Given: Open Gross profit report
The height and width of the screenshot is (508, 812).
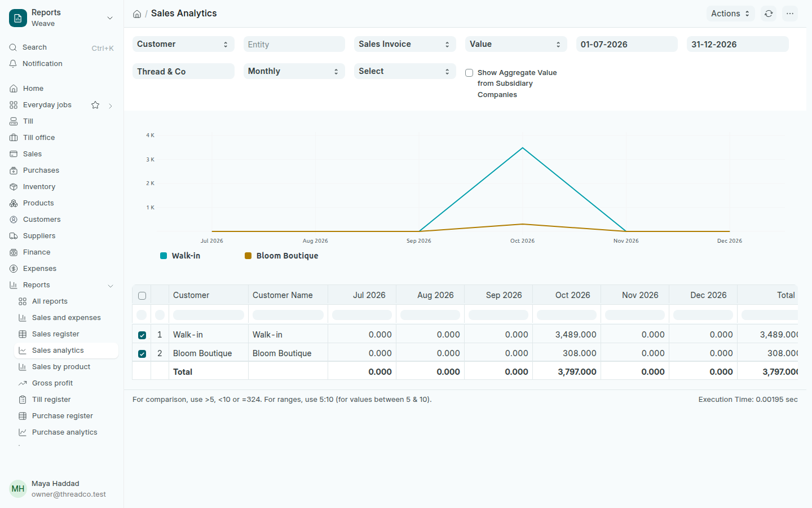Looking at the screenshot, I should click(66, 383).
